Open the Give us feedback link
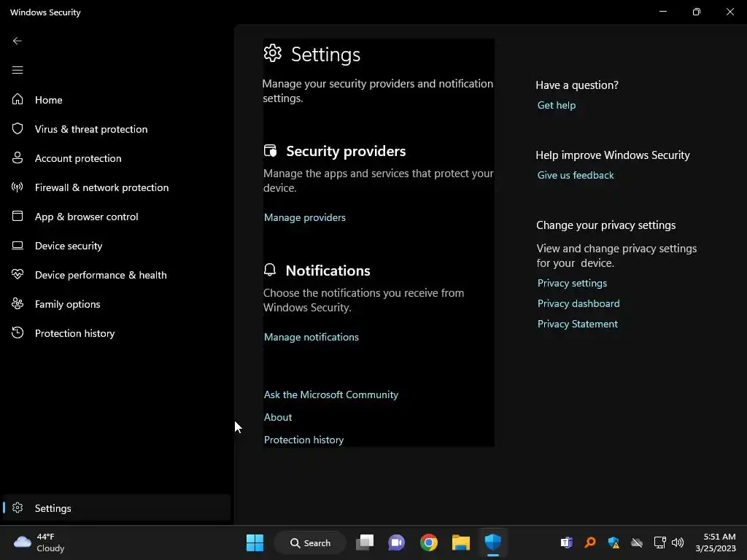Image resolution: width=747 pixels, height=560 pixels. [x=576, y=175]
